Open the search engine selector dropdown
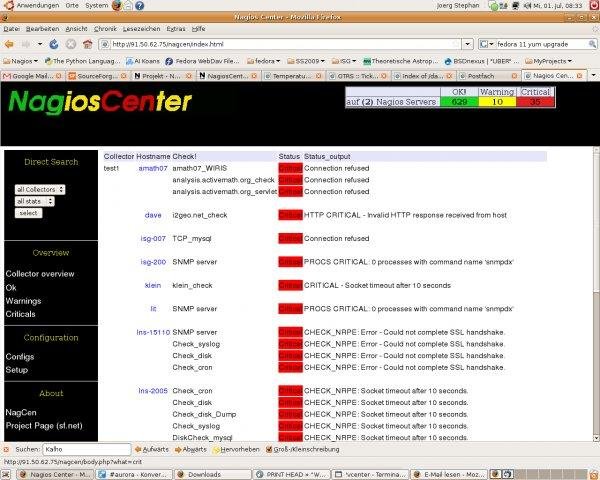The image size is (600, 480). point(487,44)
